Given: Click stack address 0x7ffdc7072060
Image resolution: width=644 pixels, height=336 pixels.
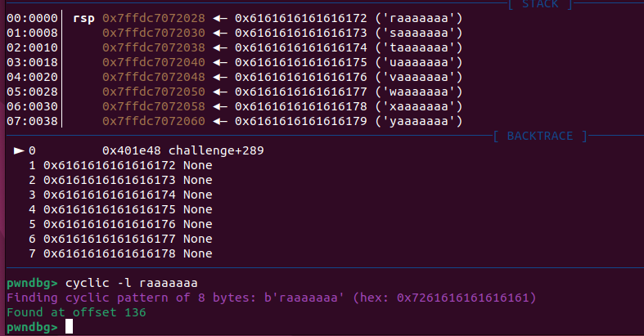Looking at the screenshot, I should click(x=155, y=121).
